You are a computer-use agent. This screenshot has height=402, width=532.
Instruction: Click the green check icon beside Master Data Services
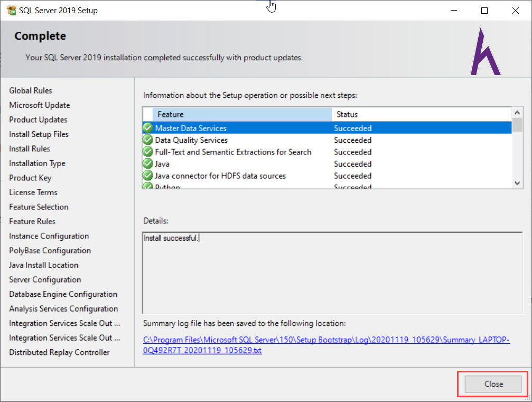pos(147,128)
